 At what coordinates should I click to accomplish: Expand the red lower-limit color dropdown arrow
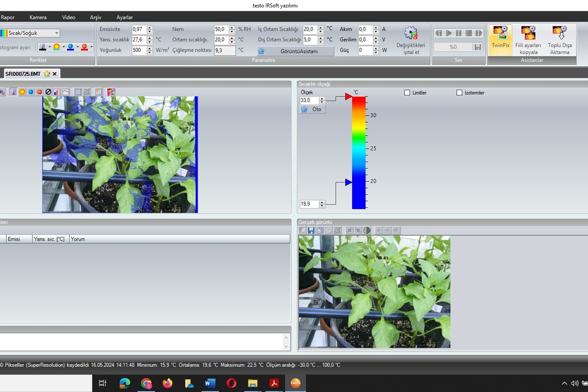coord(91,47)
